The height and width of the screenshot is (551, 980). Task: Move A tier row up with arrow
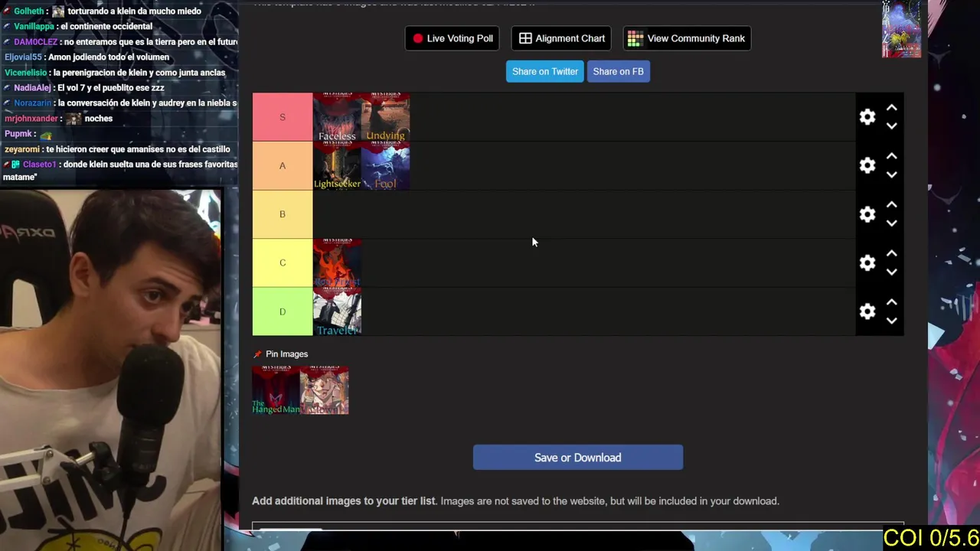(891, 156)
